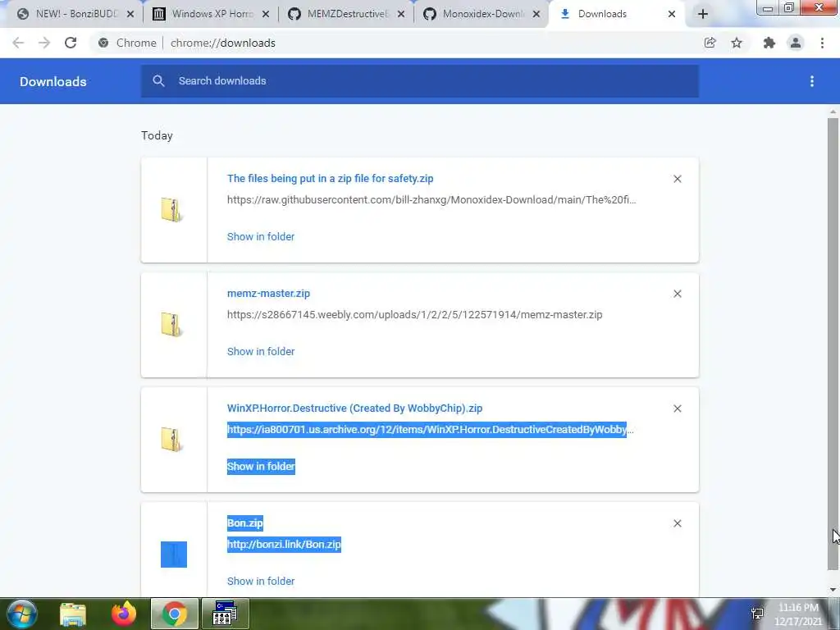Open the Bon.zip download
This screenshot has height=630, width=840.
click(244, 523)
